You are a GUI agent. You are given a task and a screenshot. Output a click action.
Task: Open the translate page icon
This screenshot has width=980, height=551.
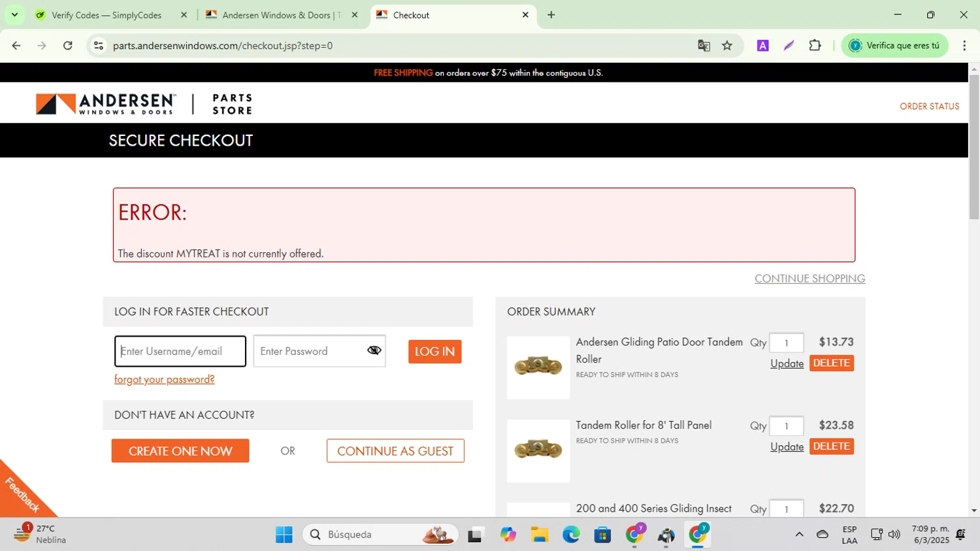[704, 46]
